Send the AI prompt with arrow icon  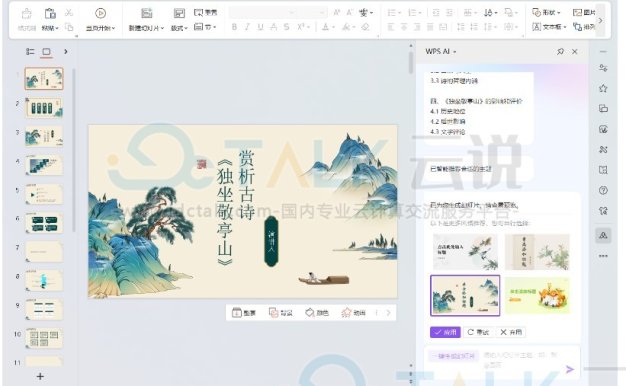pyautogui.click(x=570, y=370)
